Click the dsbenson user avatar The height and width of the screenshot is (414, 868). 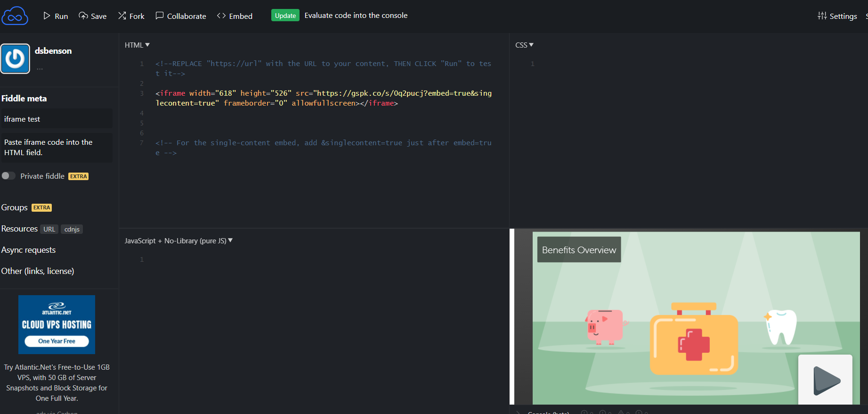(15, 58)
